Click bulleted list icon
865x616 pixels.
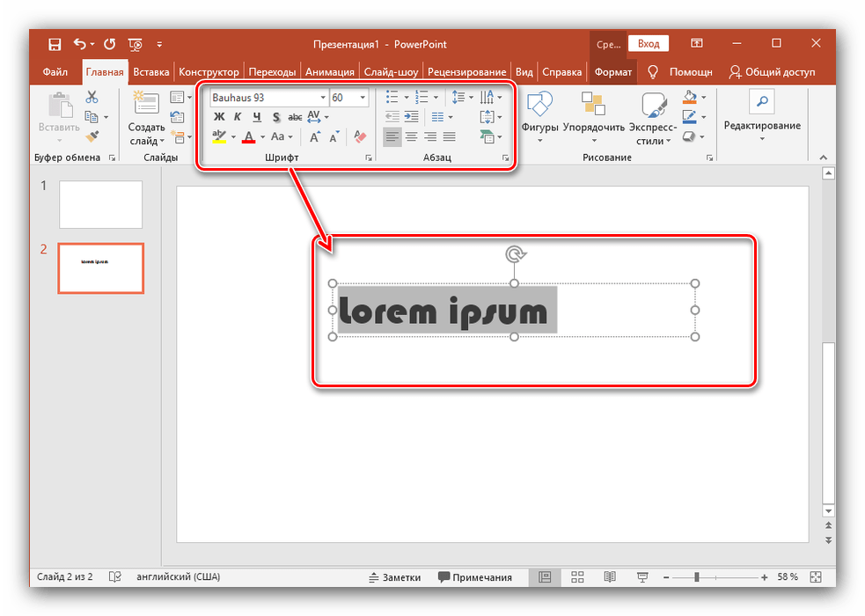(392, 97)
